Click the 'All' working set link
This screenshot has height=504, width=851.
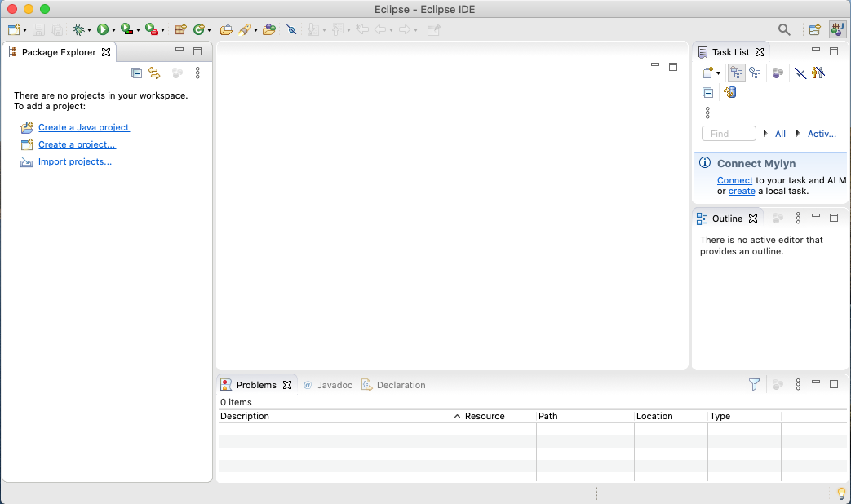tap(781, 134)
